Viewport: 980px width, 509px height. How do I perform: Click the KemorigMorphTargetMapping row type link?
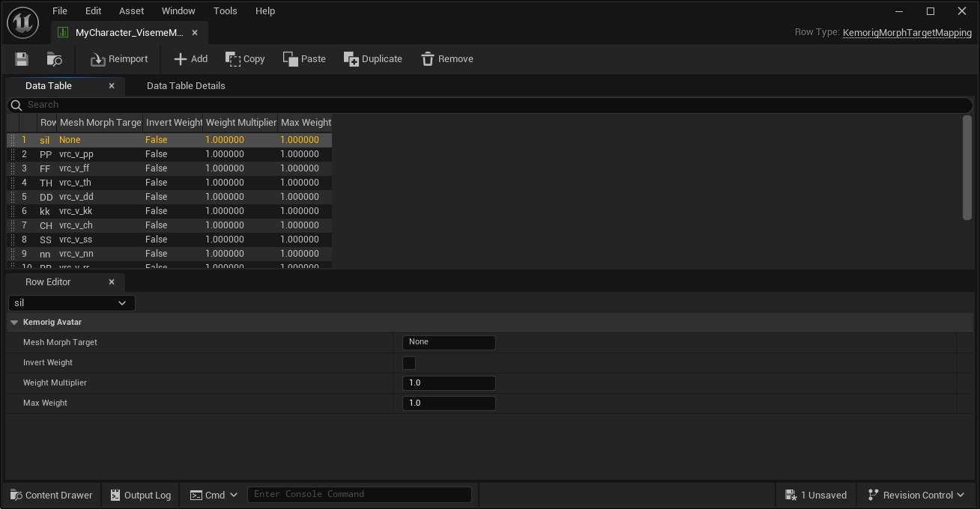click(x=907, y=33)
